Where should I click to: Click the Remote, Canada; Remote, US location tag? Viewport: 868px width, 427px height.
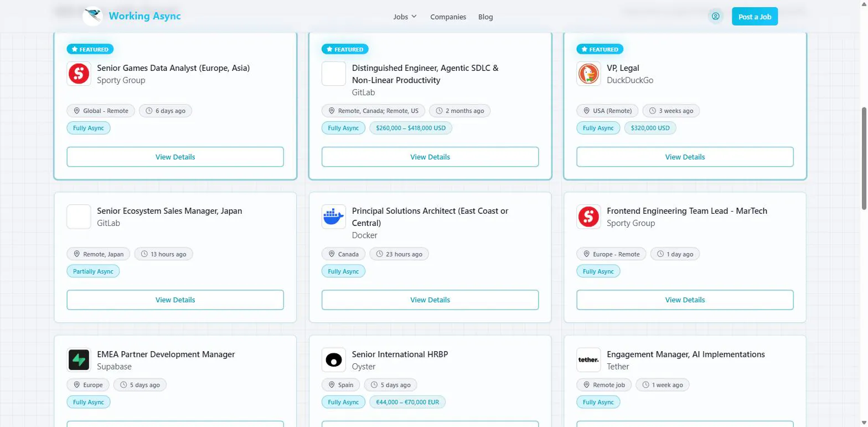pyautogui.click(x=373, y=111)
